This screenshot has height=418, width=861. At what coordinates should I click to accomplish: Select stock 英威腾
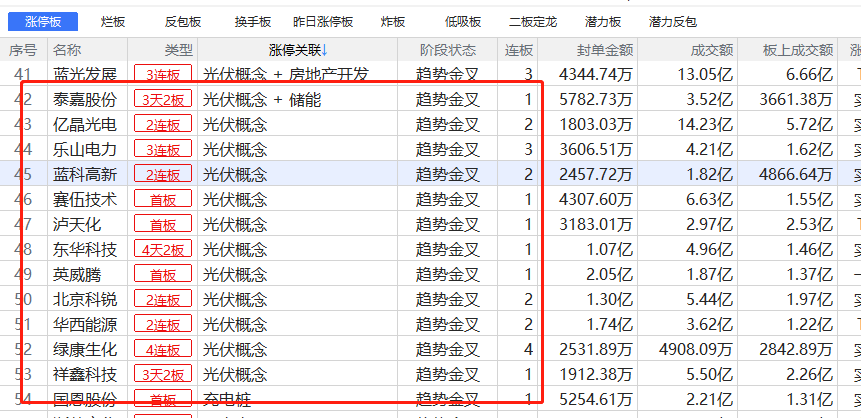pyautogui.click(x=77, y=275)
